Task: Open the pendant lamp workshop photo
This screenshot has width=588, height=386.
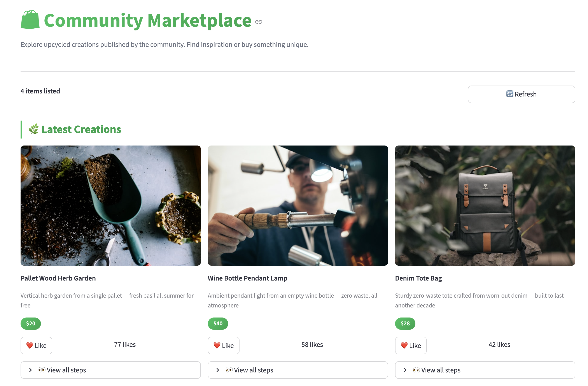Action: pos(297,205)
